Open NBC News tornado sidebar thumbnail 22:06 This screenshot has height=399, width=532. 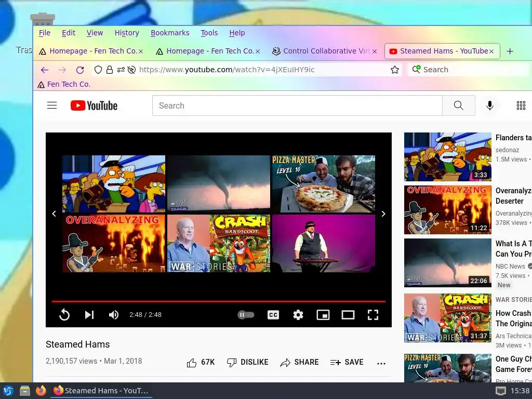tap(447, 262)
